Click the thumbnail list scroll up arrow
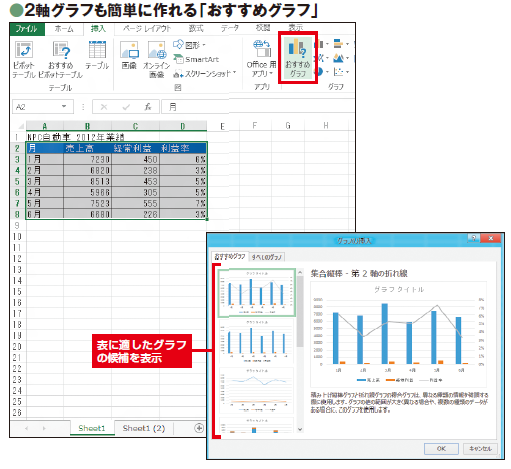This screenshot has height=469, width=511. point(300,273)
